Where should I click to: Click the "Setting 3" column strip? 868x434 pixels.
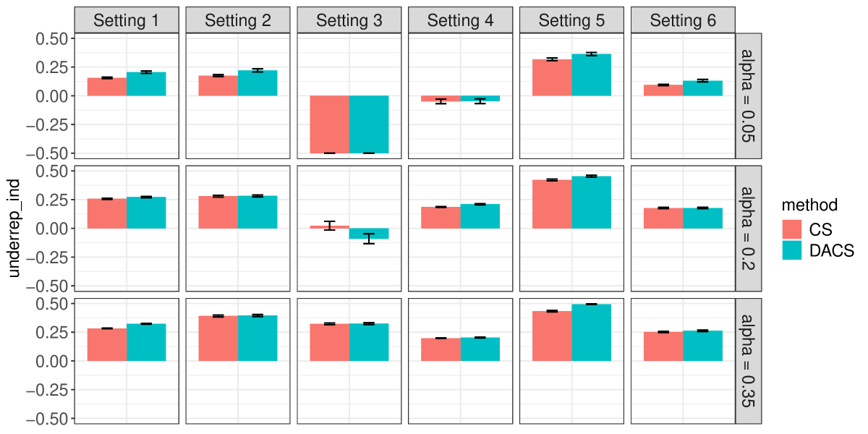349,20
